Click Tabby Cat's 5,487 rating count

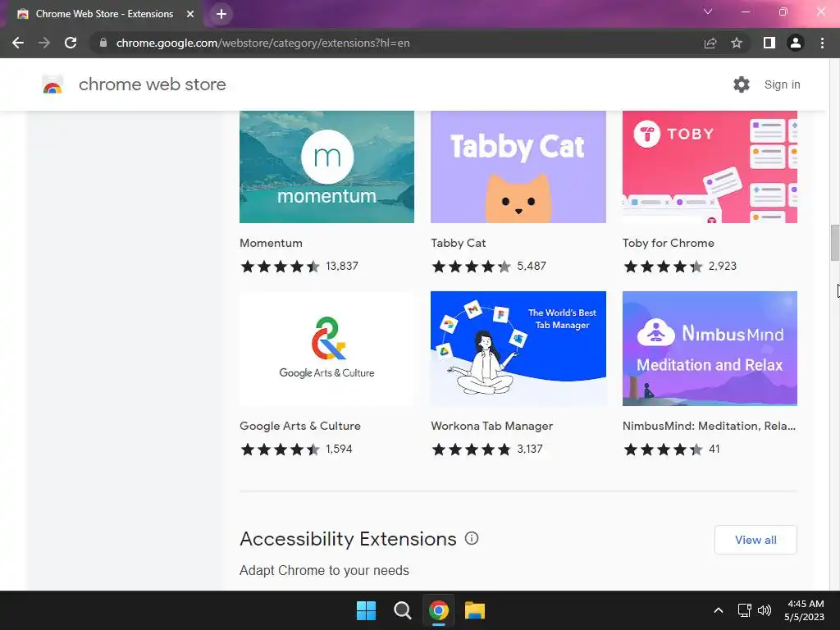532,267
